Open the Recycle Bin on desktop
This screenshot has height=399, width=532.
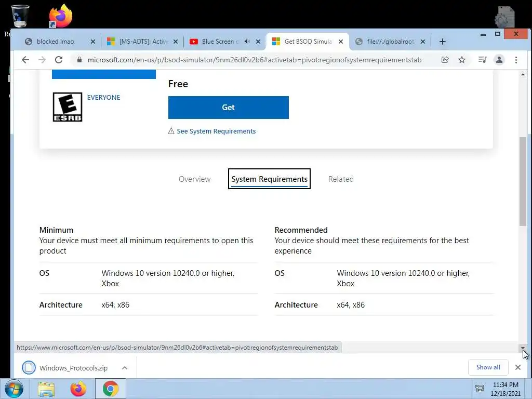coord(20,16)
